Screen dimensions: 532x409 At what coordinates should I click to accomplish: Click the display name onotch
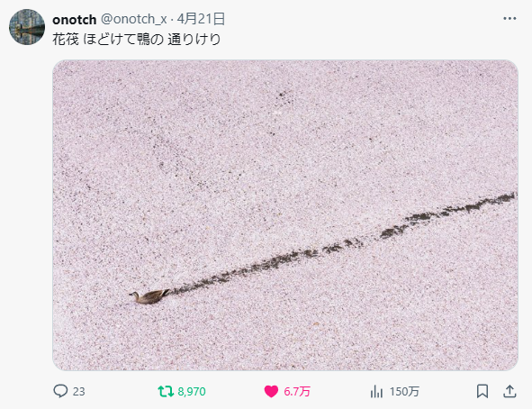point(75,19)
